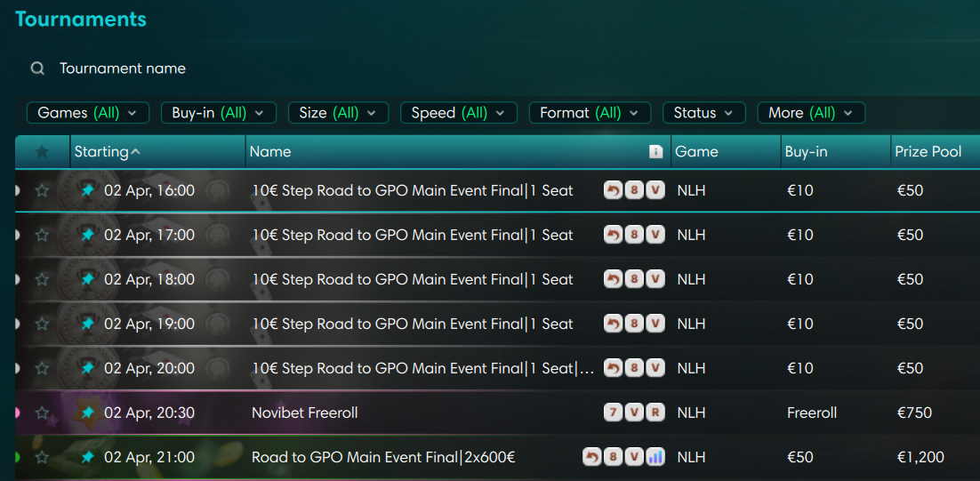The width and height of the screenshot is (980, 481).
Task: Expand the Status filter dropdown
Action: point(703,113)
